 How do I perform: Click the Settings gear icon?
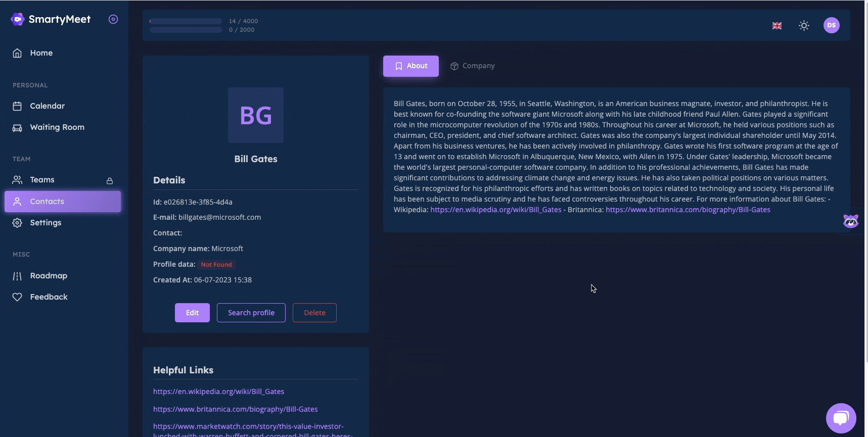coord(17,223)
